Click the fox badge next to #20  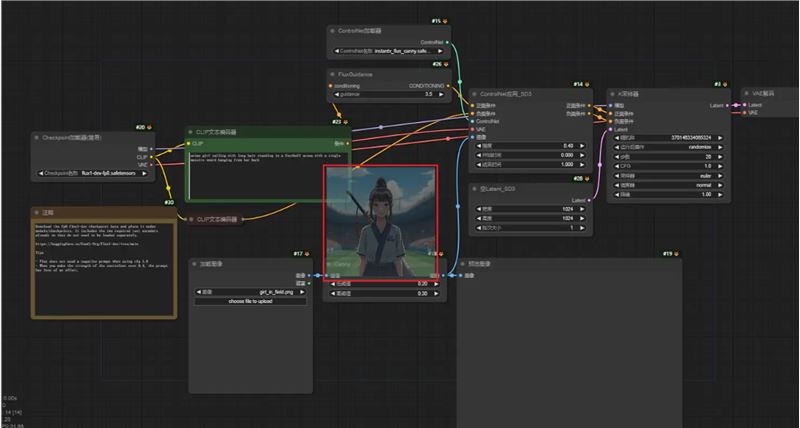tap(149, 128)
